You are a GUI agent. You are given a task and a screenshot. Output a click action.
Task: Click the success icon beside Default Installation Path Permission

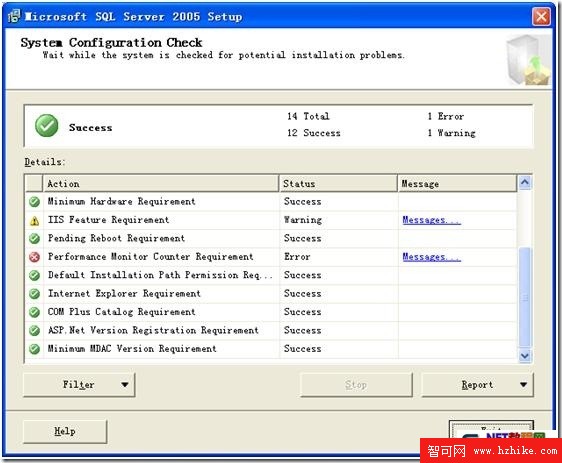[x=34, y=275]
